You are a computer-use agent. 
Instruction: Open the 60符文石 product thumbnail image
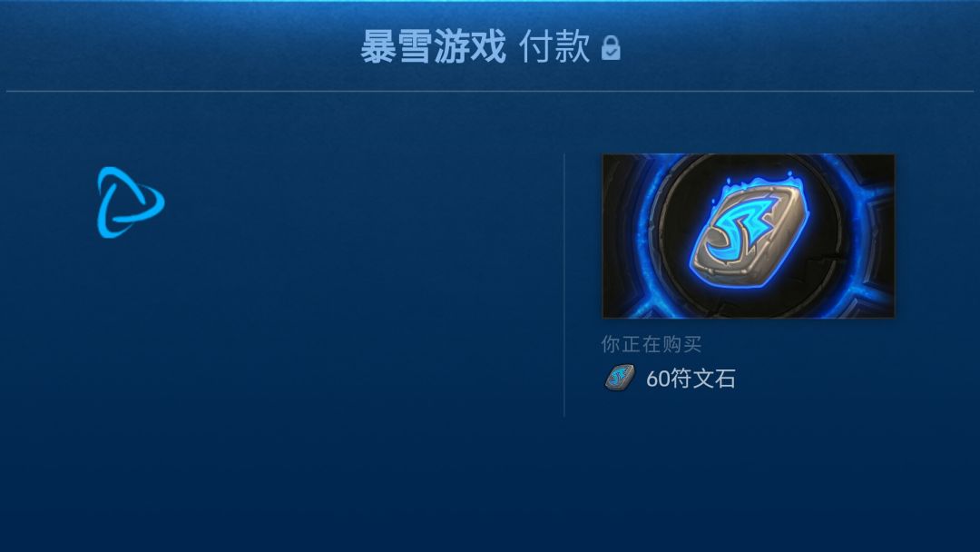tap(748, 236)
